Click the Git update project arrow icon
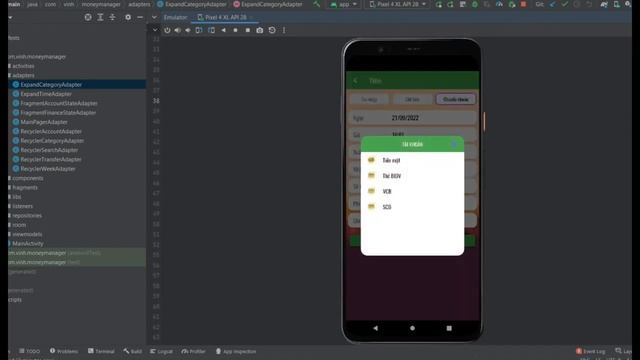640x360 pixels. 553,4
